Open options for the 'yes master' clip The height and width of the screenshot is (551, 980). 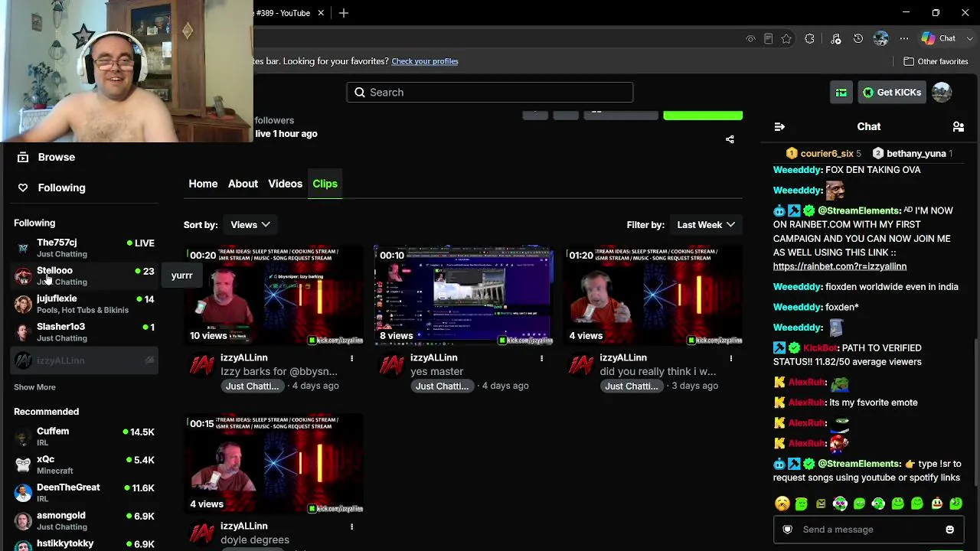541,358
